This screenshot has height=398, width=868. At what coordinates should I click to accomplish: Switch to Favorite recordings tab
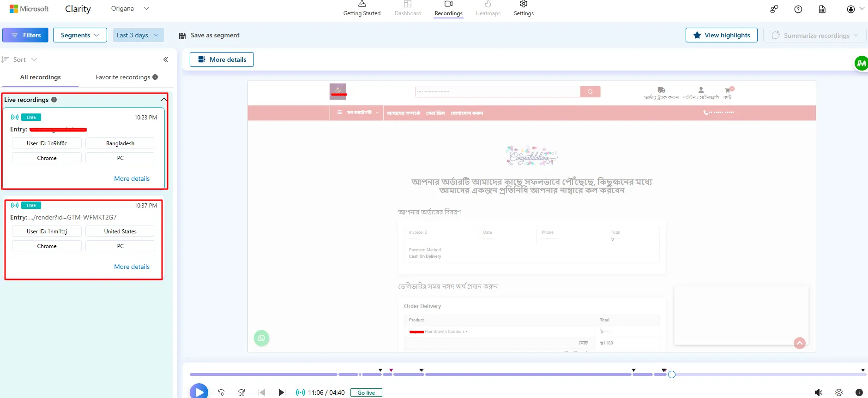point(126,77)
